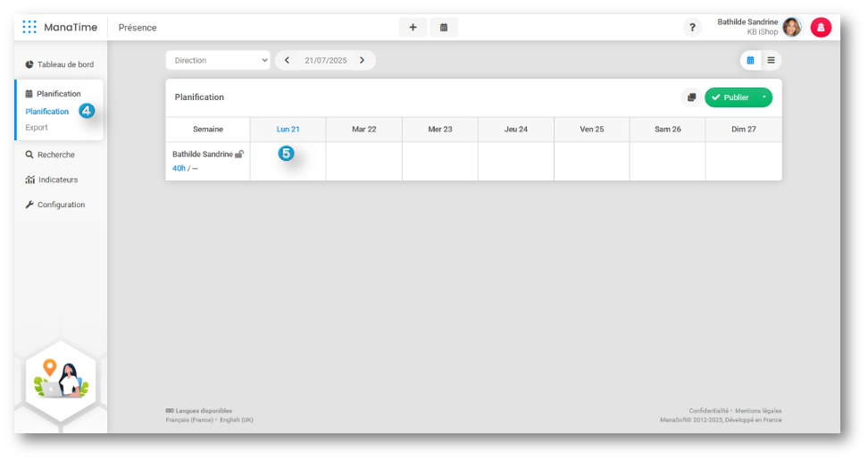Viewport: 868px width, 461px height.
Task: Click the plus add button in top bar
Action: pos(413,27)
